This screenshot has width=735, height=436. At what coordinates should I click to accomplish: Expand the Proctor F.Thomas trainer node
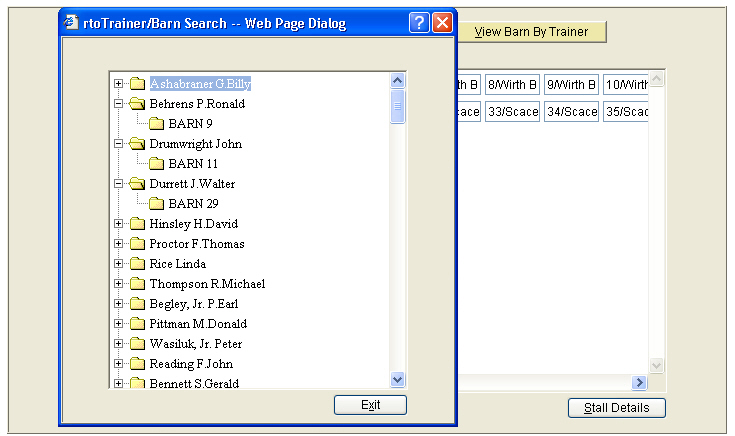coord(119,244)
